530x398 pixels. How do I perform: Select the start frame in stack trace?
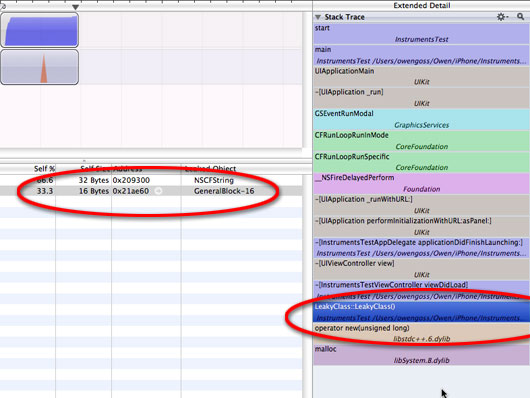[x=421, y=34]
